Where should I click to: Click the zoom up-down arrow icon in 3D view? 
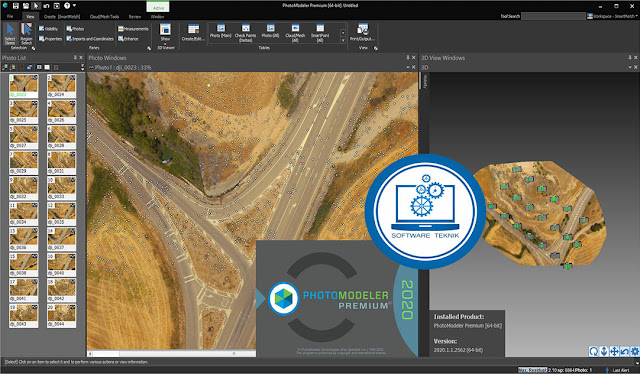pyautogui.click(x=604, y=351)
